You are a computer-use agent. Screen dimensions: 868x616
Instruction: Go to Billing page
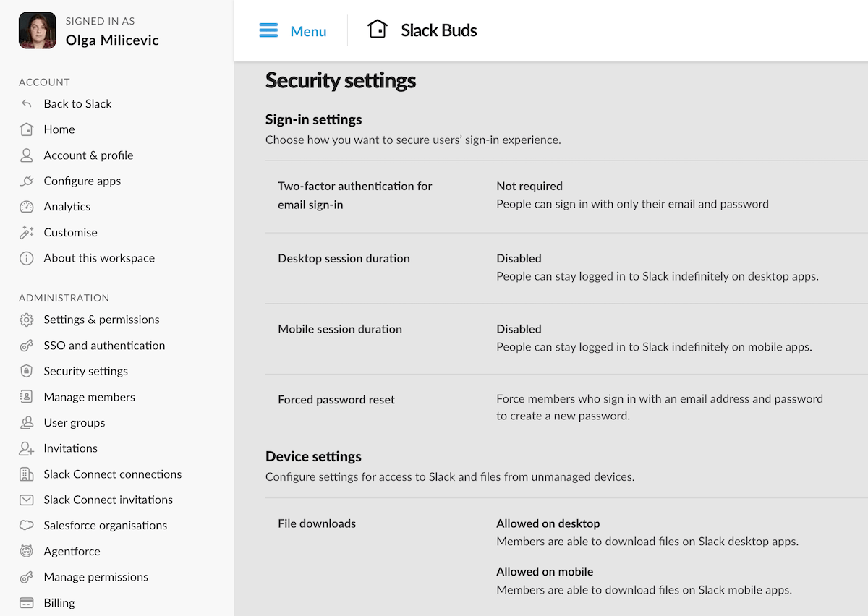tap(59, 602)
